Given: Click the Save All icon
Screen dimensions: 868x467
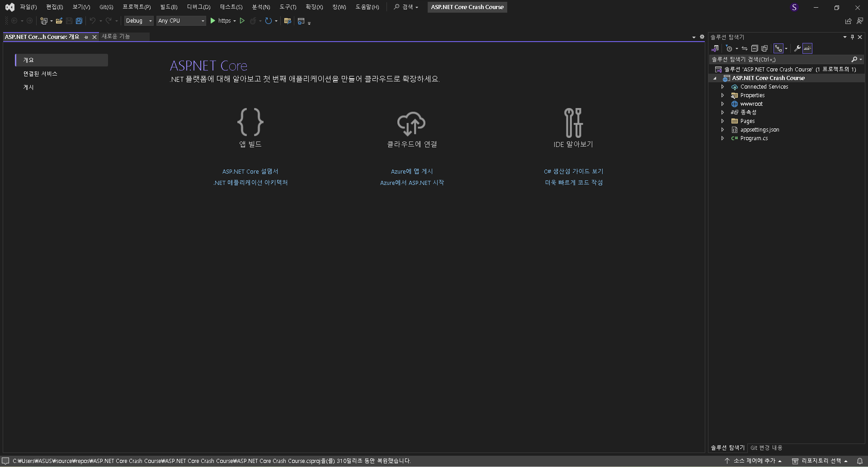Looking at the screenshot, I should click(79, 21).
